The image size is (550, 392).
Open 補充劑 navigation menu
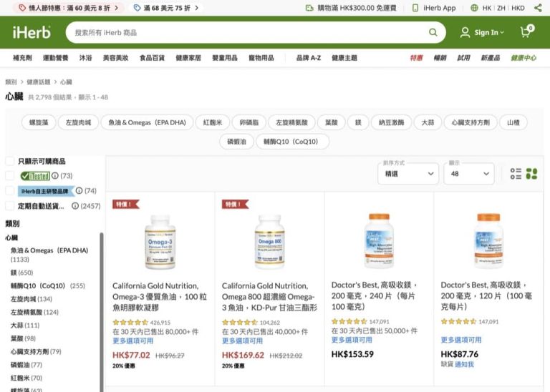coord(22,58)
